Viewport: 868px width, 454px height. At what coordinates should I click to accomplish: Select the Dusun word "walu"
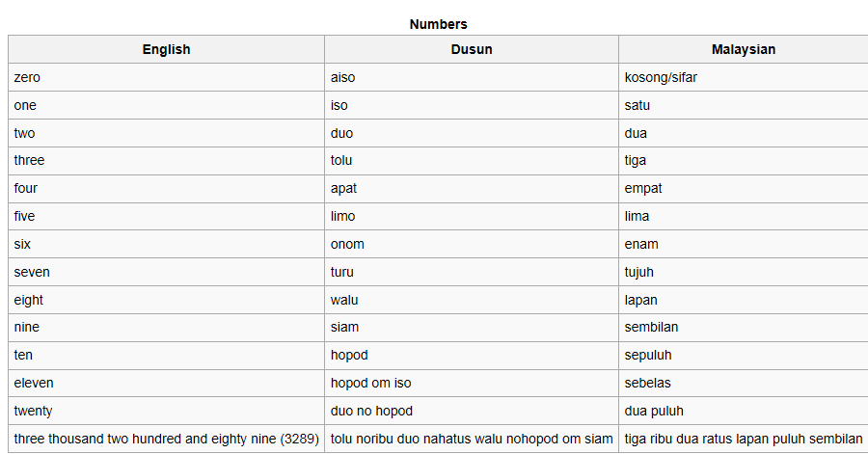click(344, 300)
